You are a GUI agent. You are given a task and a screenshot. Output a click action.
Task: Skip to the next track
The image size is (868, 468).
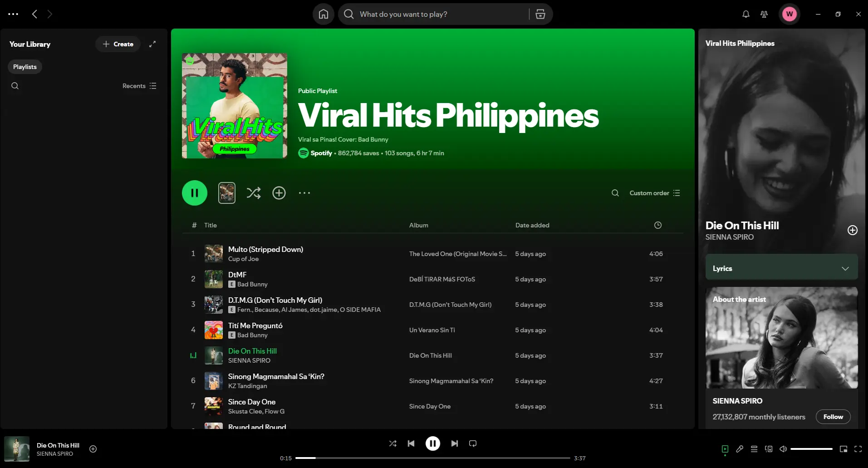[x=455, y=443]
